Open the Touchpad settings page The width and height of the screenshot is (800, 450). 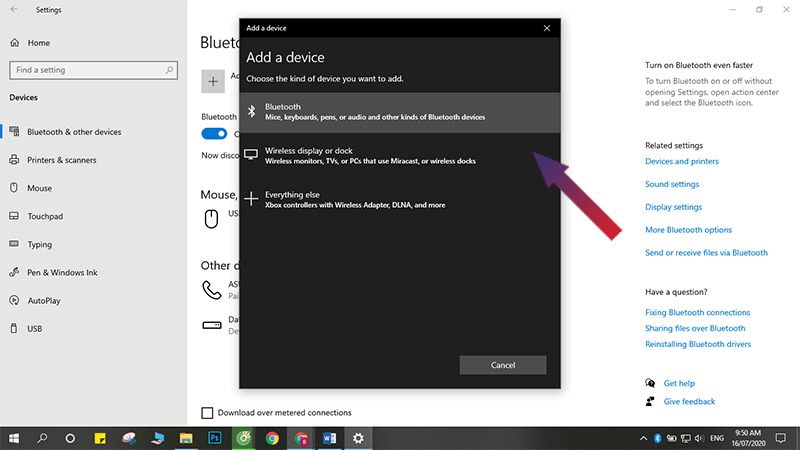[45, 216]
